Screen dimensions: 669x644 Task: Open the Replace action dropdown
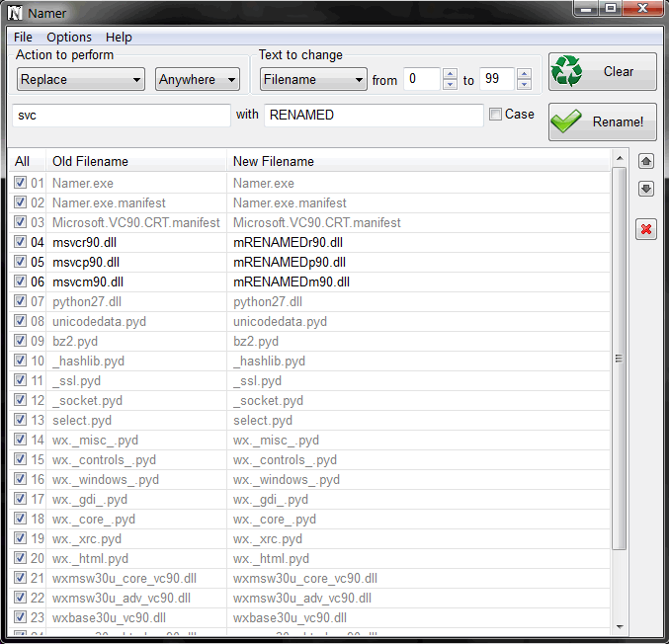[x=81, y=79]
